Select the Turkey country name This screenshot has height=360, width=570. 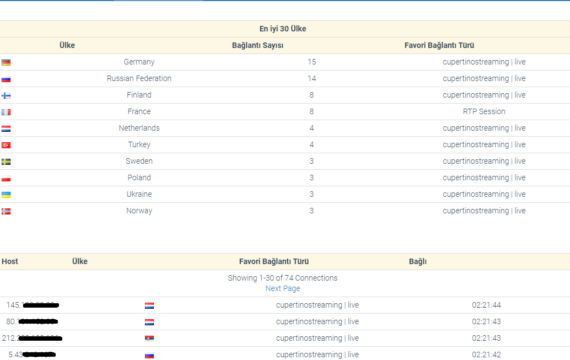(x=139, y=144)
